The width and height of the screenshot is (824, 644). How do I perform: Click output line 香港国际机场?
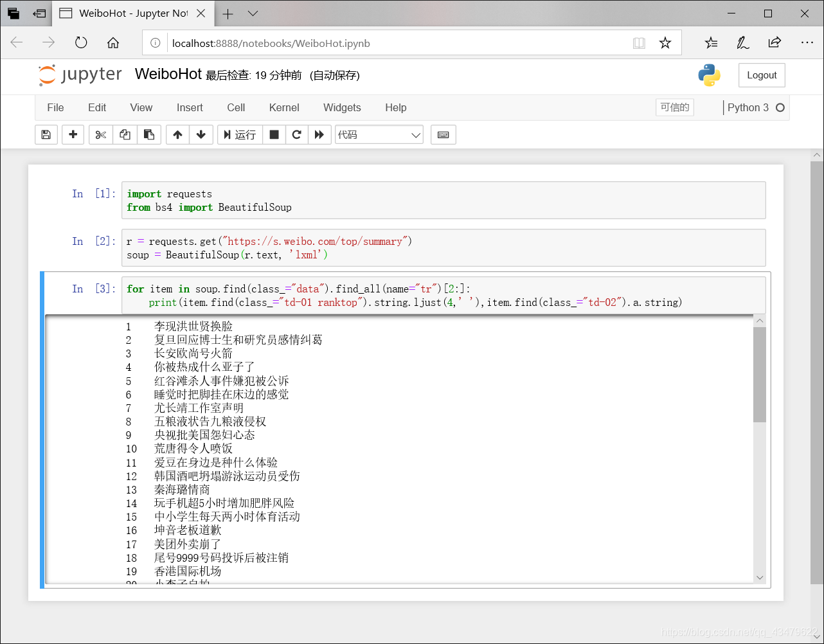(x=188, y=571)
